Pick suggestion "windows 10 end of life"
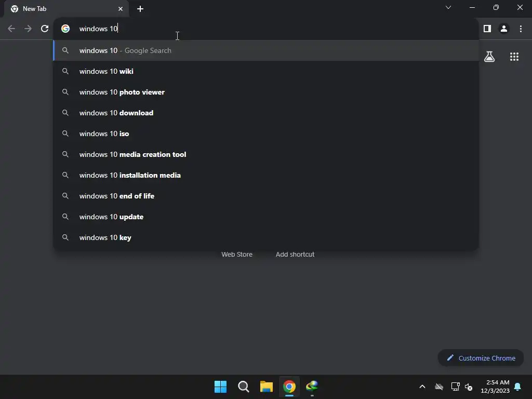This screenshot has height=399, width=532. 267,196
